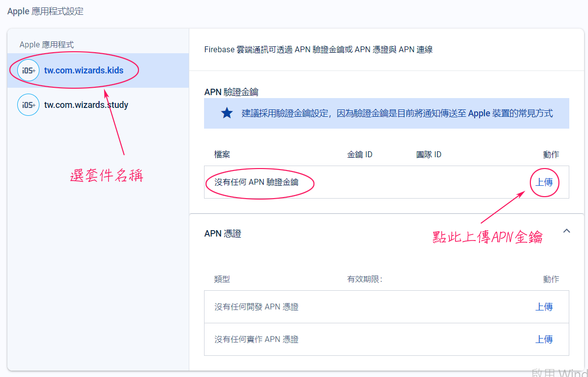Click the Apple 應用程式 sidebar label
Screen dimensions: 588x377
pyautogui.click(x=46, y=45)
